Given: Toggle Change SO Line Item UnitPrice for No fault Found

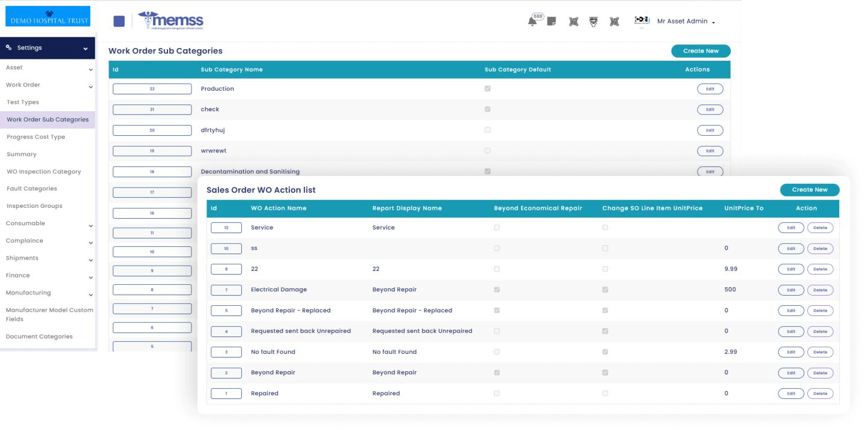Looking at the screenshot, I should pos(605,352).
